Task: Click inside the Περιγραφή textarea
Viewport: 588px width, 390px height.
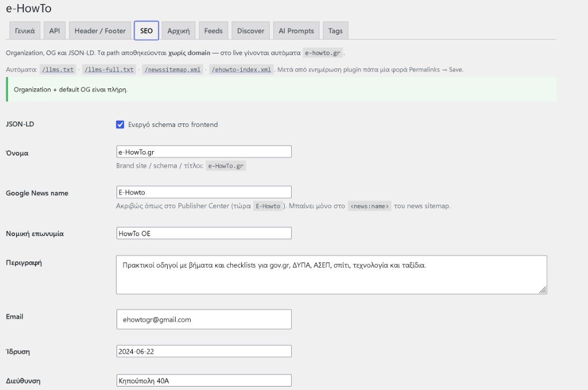Action: coord(331,275)
